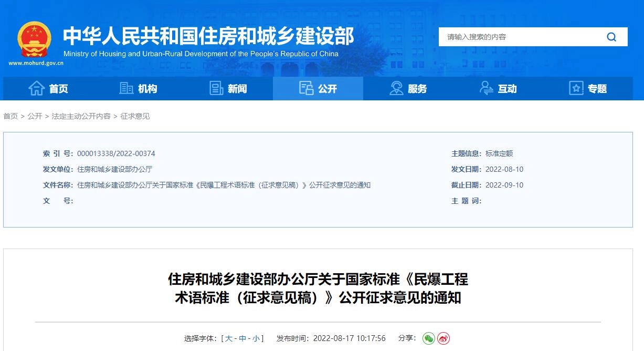Click the 互动 interaction icon
The height and width of the screenshot is (351, 644).
(485, 88)
